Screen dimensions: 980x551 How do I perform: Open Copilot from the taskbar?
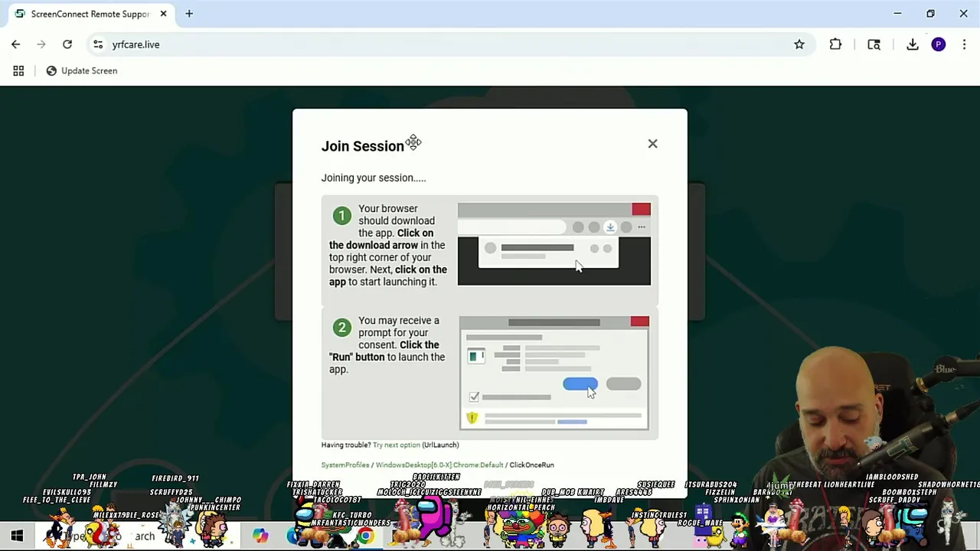point(260,536)
